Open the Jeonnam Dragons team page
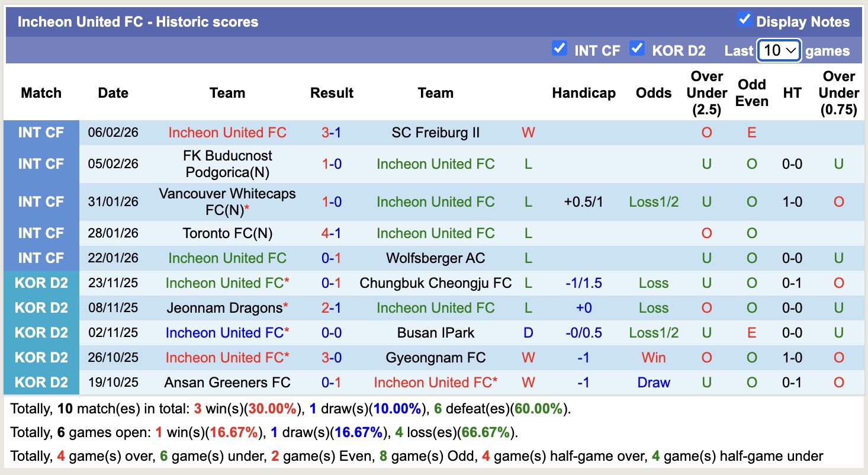 coord(223,307)
